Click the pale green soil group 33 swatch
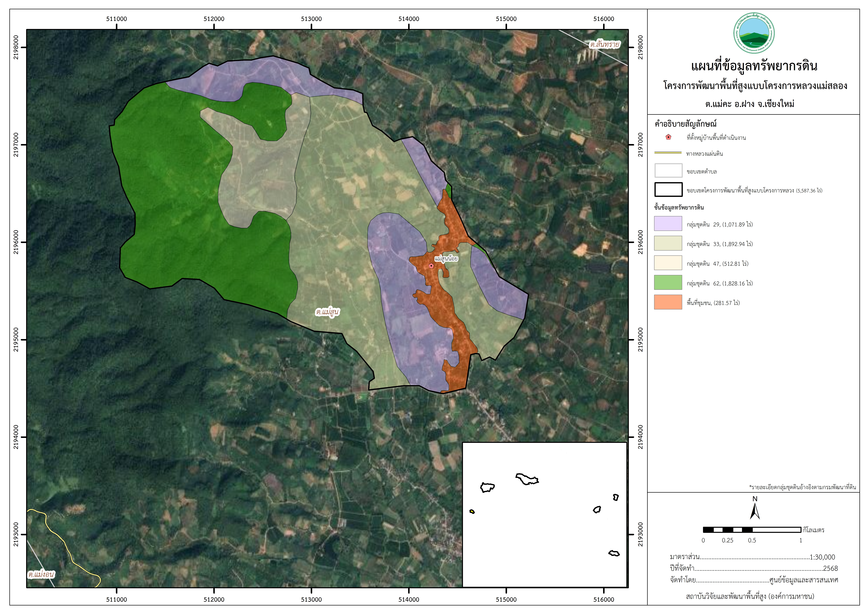Image resolution: width=868 pixels, height=614 pixels. tap(668, 243)
